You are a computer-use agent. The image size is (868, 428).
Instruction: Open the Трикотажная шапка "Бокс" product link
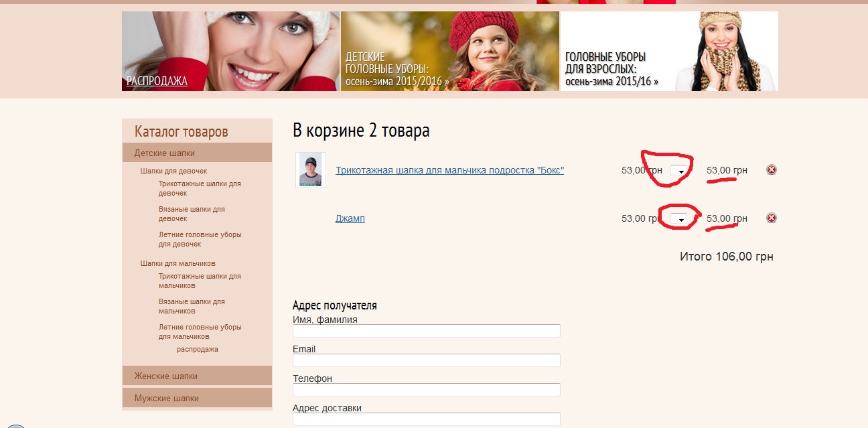[449, 170]
